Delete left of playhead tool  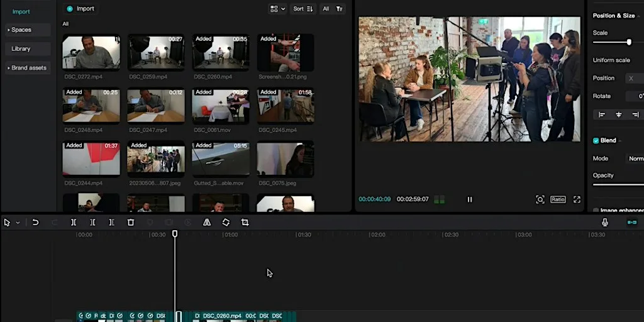tap(92, 222)
